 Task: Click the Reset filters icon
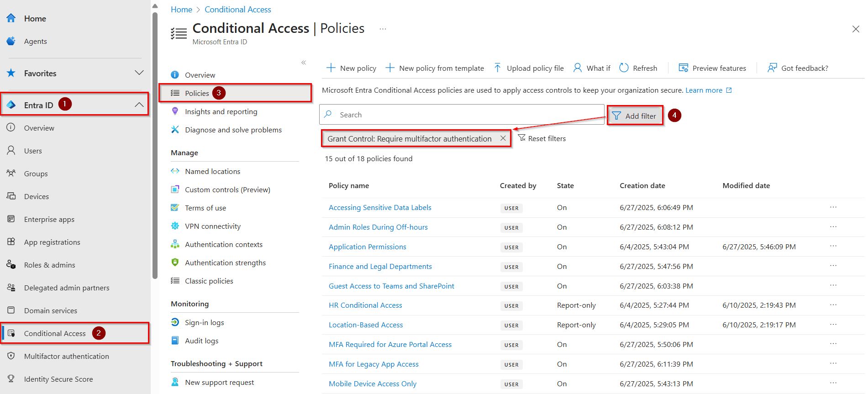(522, 138)
